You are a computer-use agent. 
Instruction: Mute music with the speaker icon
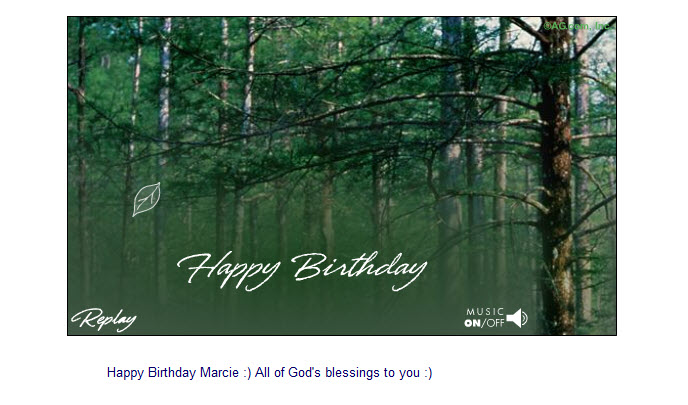(x=517, y=318)
